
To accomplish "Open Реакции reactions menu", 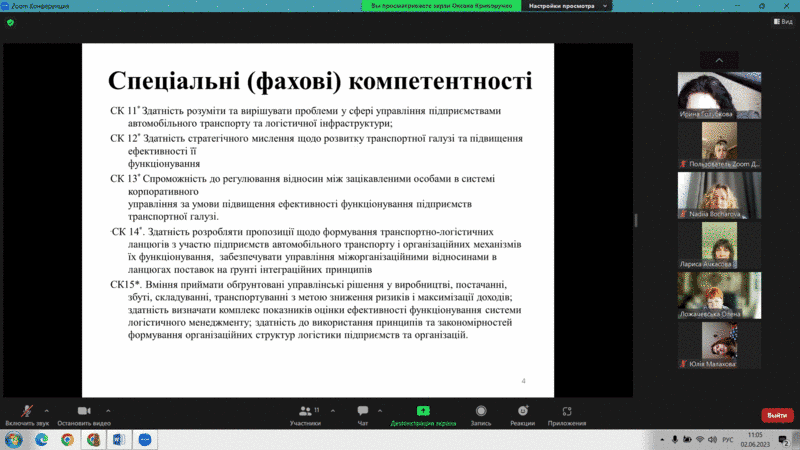I will [522, 411].
